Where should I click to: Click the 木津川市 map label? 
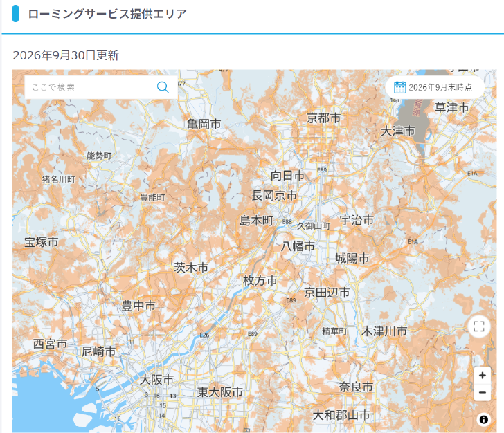pos(384,331)
